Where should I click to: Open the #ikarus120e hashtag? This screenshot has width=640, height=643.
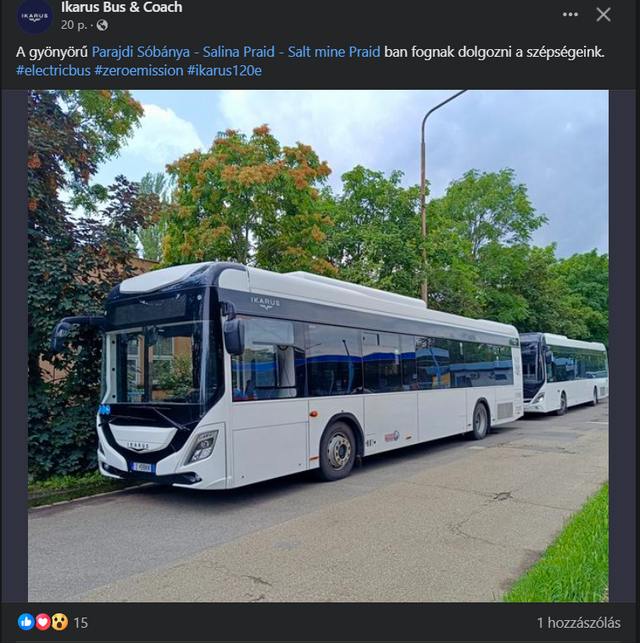point(224,71)
